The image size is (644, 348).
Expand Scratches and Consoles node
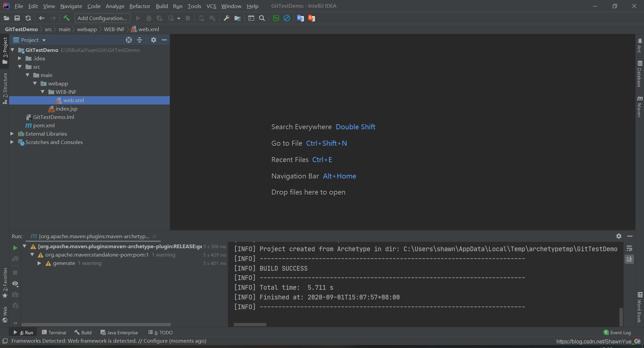12,142
